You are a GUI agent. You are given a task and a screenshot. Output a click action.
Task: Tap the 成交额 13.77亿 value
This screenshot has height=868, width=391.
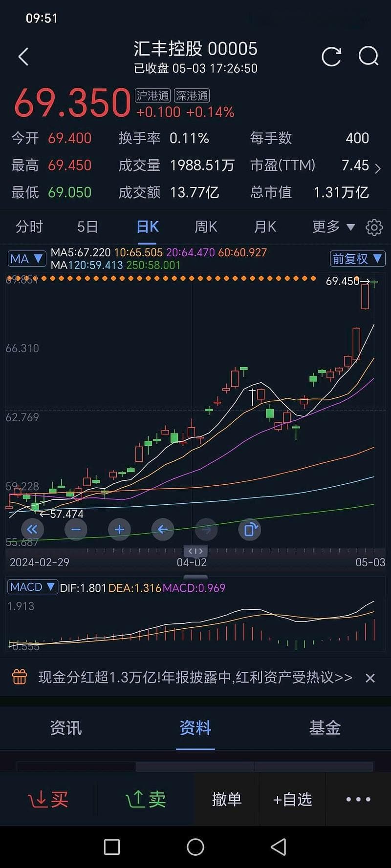point(194,192)
